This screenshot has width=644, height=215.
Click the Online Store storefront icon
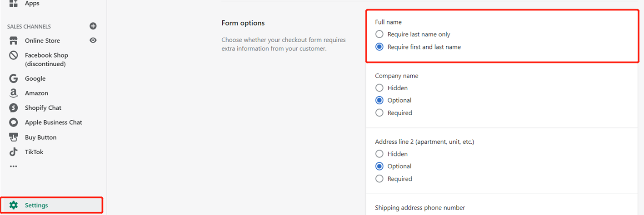(14, 40)
